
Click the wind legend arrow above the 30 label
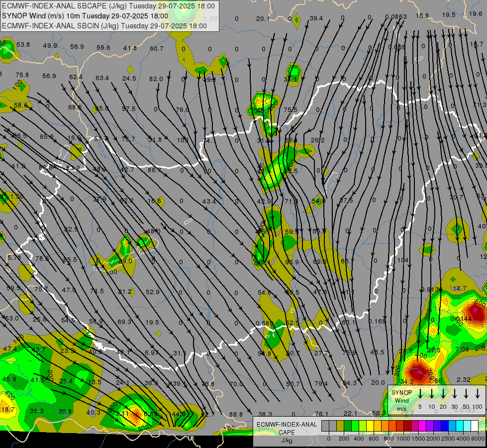pos(454,394)
